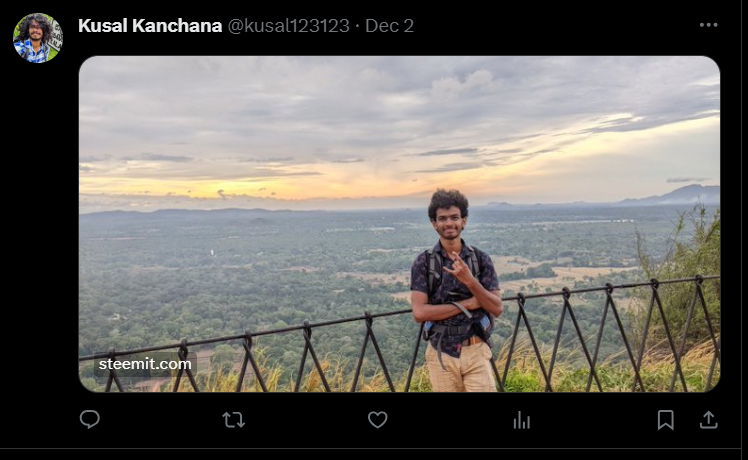748x460 pixels.
Task: View post analytics bar-chart icon
Action: tap(521, 420)
